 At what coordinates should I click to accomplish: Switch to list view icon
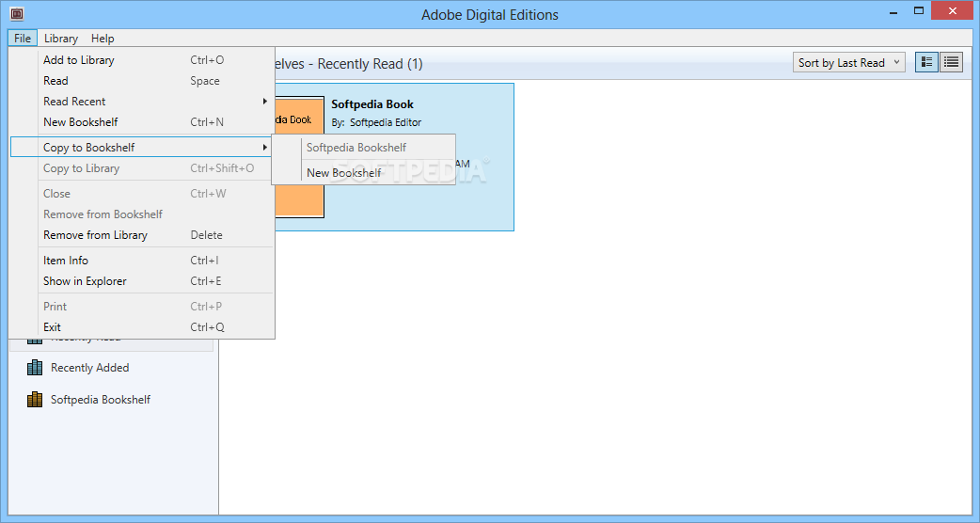point(951,62)
